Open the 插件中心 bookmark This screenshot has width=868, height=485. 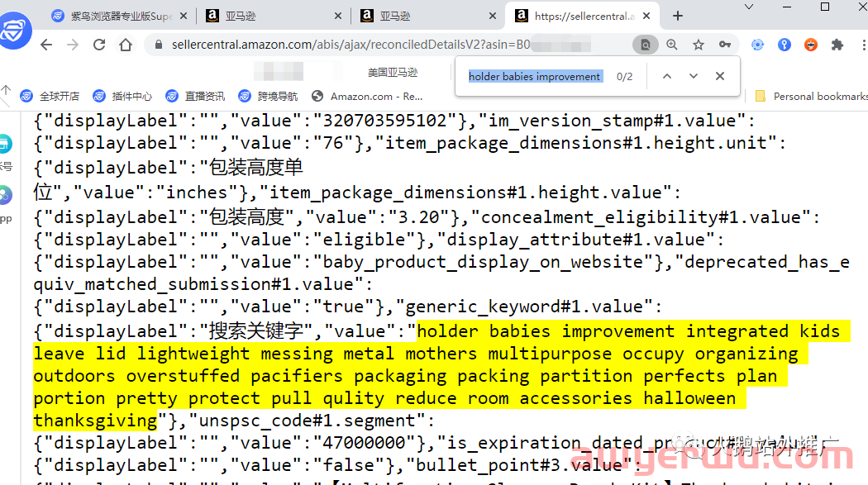(x=122, y=96)
